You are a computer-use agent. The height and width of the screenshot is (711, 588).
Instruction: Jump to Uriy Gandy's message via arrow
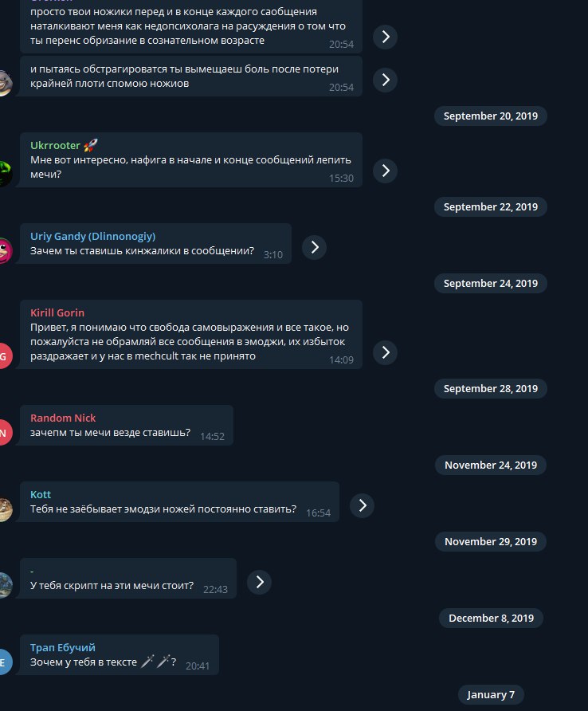pyautogui.click(x=314, y=247)
